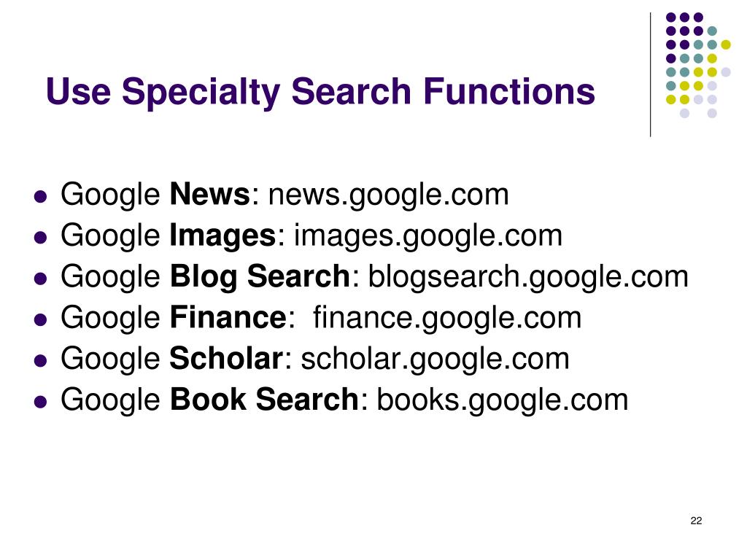Select the bold text Blog Search
The width and height of the screenshot is (747, 560).
pos(260,276)
